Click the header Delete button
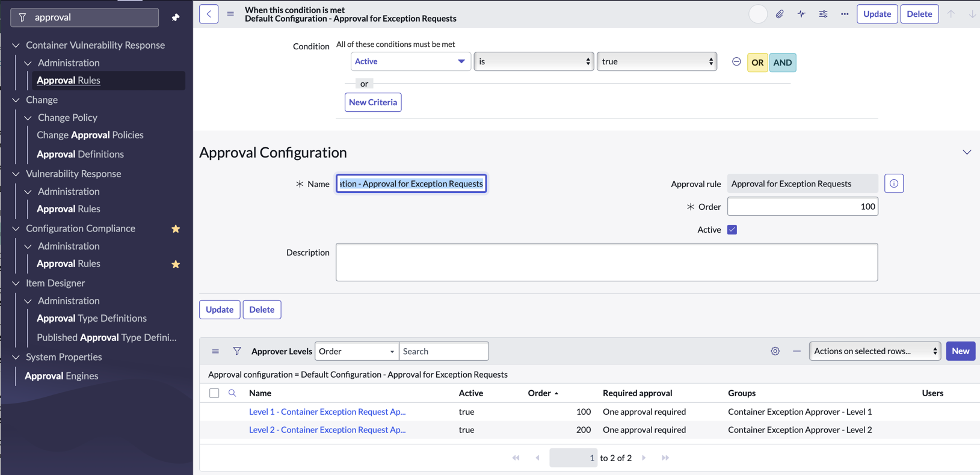 919,14
